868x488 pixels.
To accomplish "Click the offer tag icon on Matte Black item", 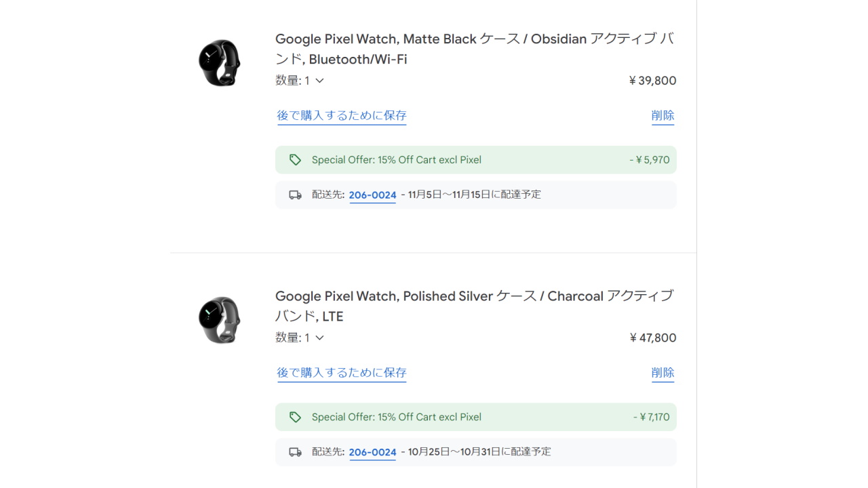I will pyautogui.click(x=295, y=159).
